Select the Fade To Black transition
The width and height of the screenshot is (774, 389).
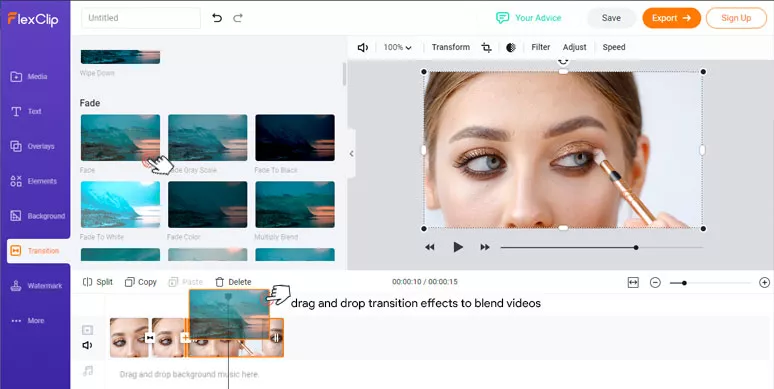coord(295,138)
